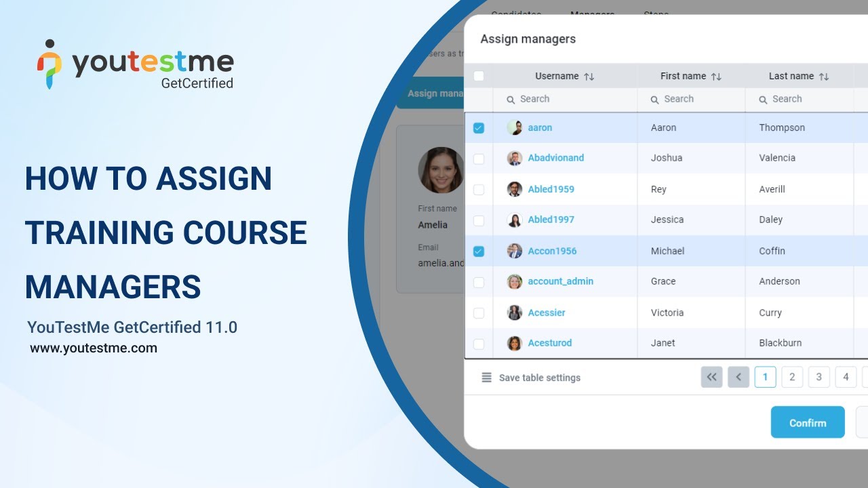Check the Abadvionand row checkbox

tap(479, 159)
